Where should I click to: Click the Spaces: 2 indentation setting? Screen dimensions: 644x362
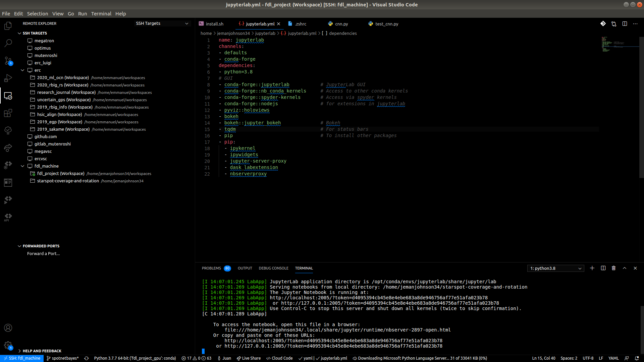point(569,358)
